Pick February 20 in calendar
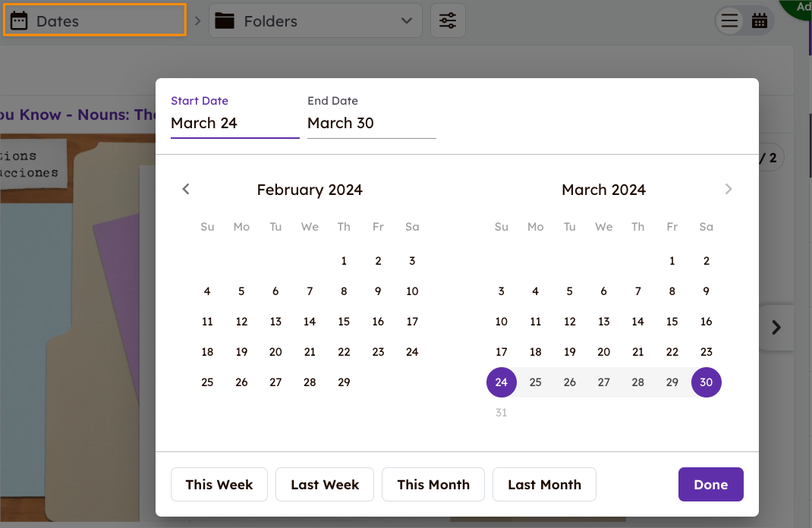 coord(275,352)
